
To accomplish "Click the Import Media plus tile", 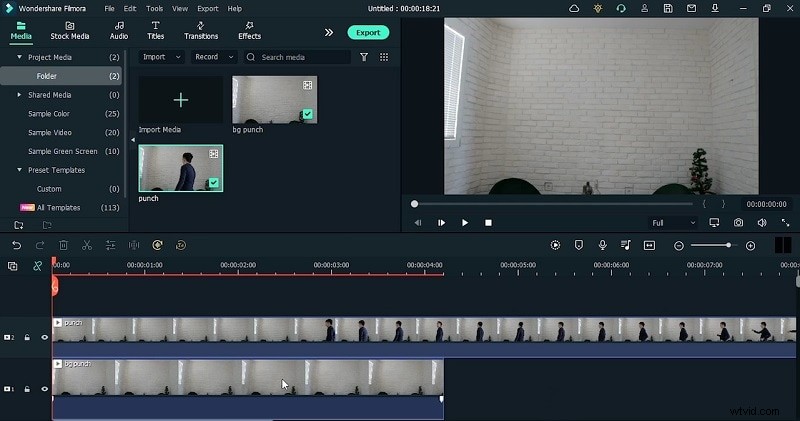I will coord(181,100).
